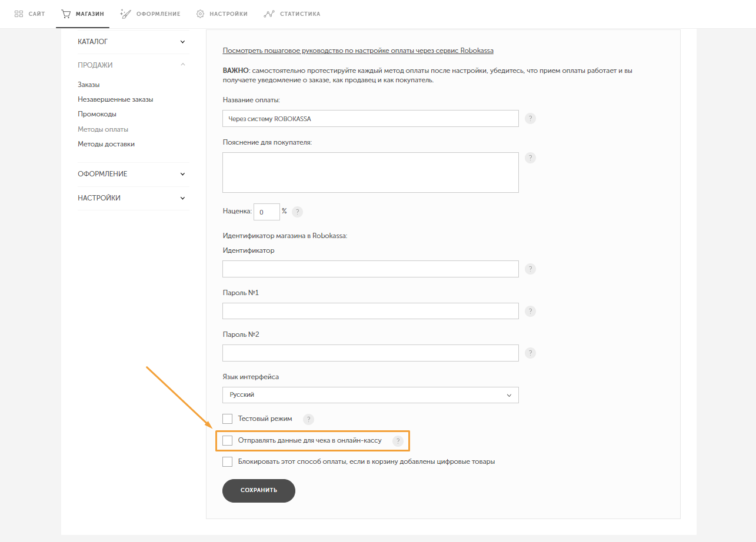
Task: Check Отправлять данные для чека в онлайн-кассу
Action: click(x=228, y=440)
